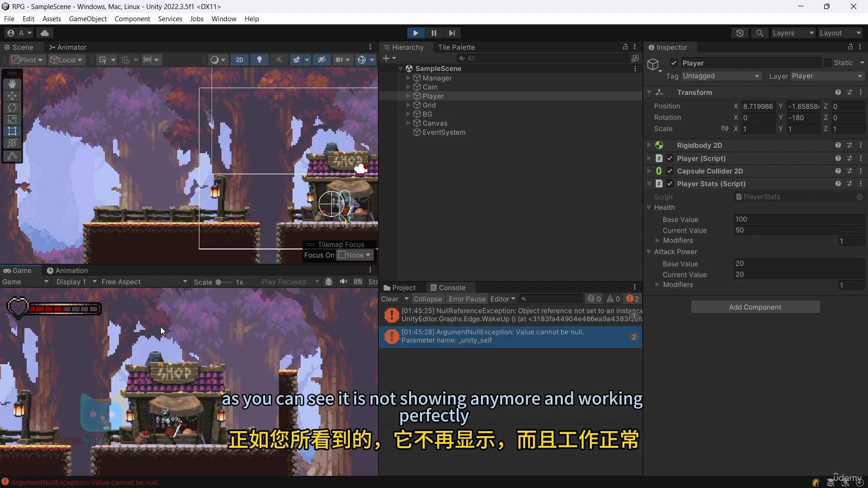Screen dimensions: 868x488
Task: Open the Pivot handle position dropdown
Action: tap(27, 60)
